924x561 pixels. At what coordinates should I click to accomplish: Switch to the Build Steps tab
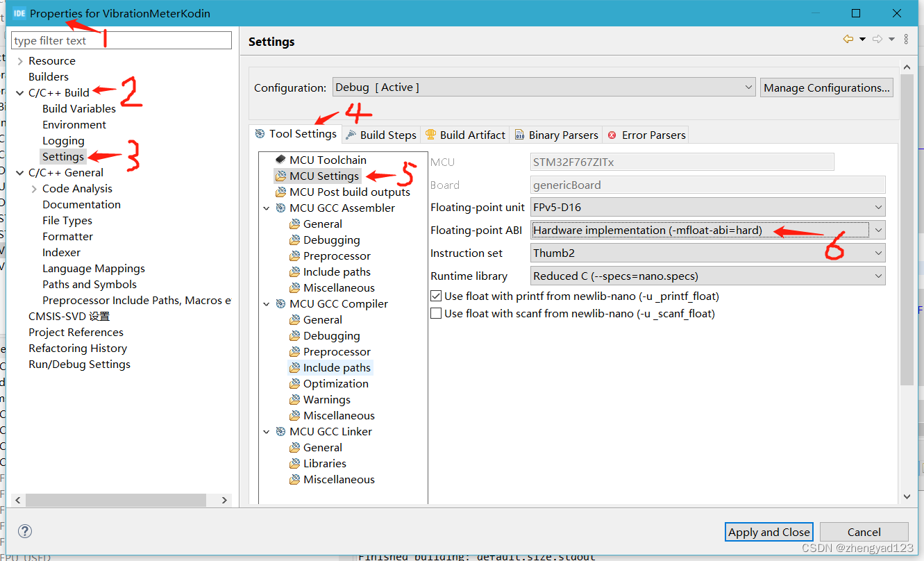[x=381, y=135]
